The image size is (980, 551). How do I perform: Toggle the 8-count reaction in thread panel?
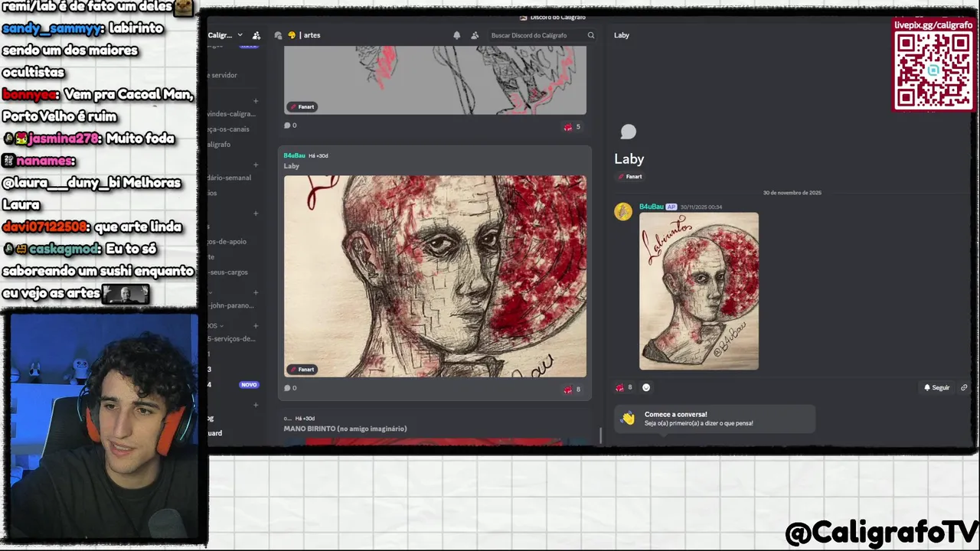pyautogui.click(x=624, y=387)
